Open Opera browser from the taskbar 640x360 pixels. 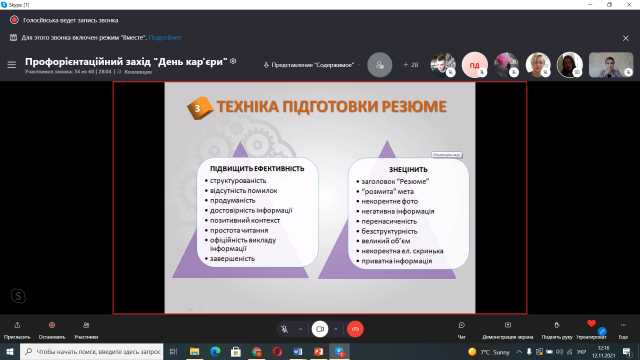point(277,351)
